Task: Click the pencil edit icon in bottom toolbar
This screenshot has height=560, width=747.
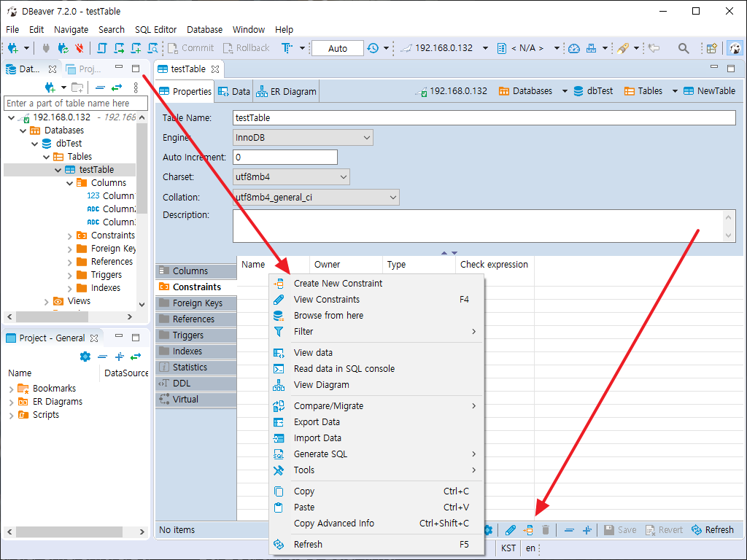Action: (x=511, y=530)
